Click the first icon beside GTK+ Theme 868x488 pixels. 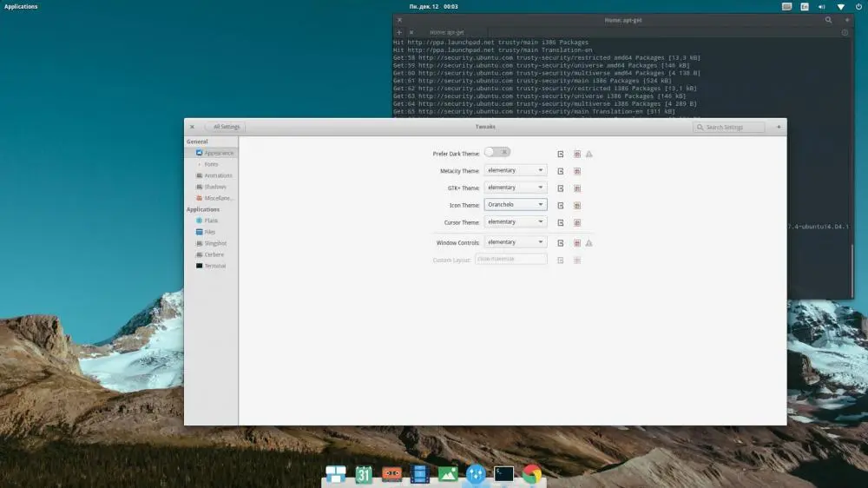(560, 188)
